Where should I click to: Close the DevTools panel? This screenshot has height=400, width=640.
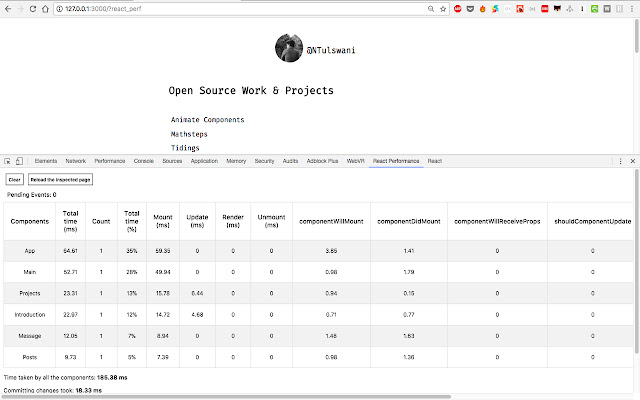[x=633, y=161]
